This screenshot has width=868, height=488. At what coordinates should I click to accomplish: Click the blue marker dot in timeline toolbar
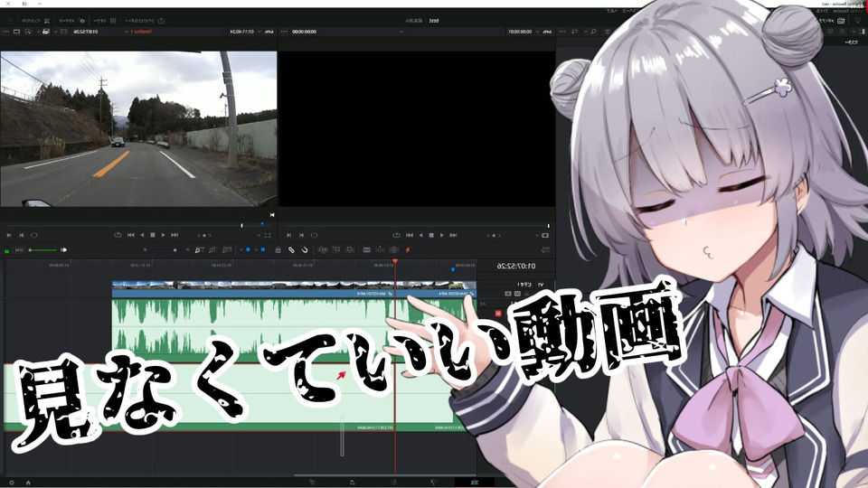click(x=248, y=250)
